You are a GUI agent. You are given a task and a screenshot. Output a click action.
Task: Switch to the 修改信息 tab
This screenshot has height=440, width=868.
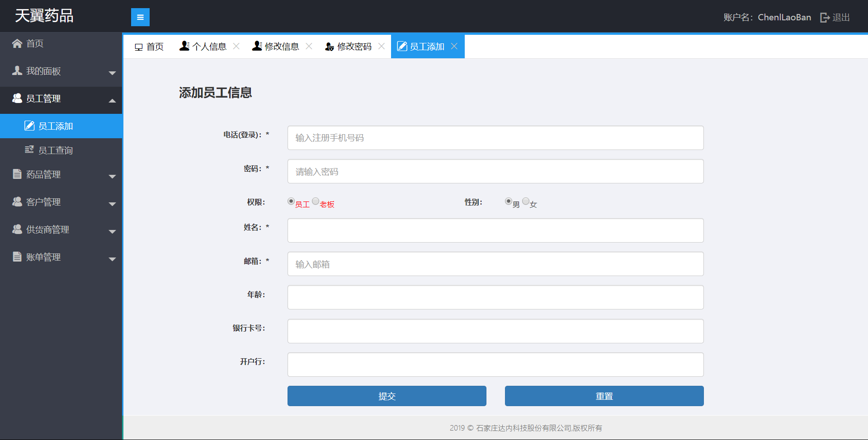click(x=276, y=47)
